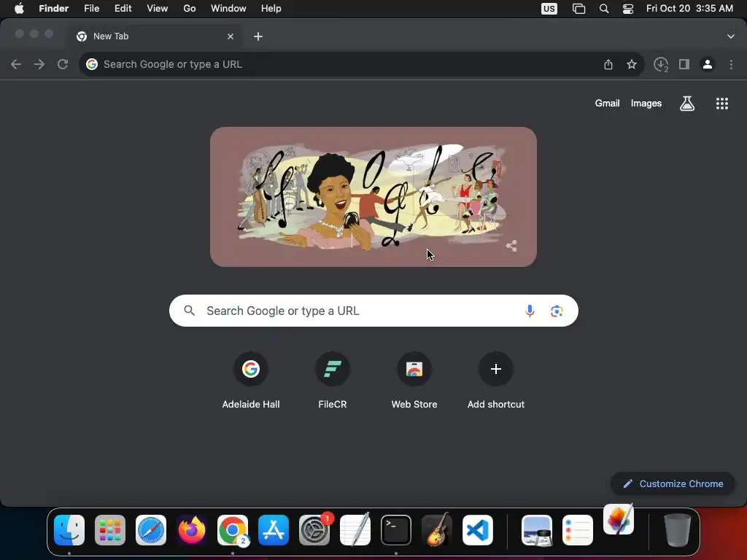Share the doodle using the share icon
This screenshot has width=747, height=560.
[x=511, y=246]
